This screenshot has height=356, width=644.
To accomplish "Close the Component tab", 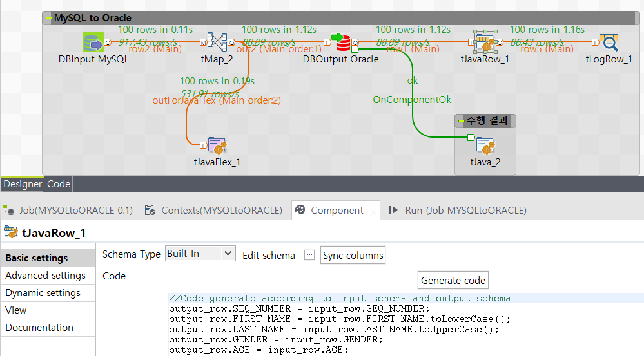I will click(373, 212).
